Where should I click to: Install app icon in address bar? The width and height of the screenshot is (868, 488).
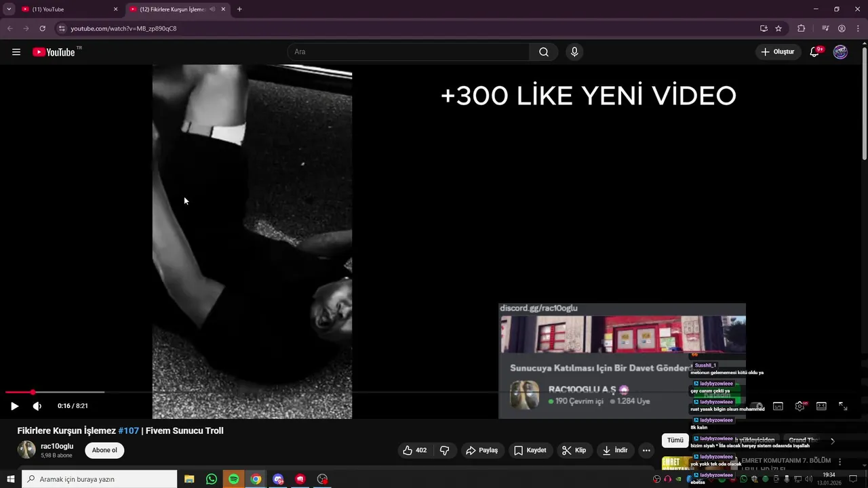coord(764,28)
